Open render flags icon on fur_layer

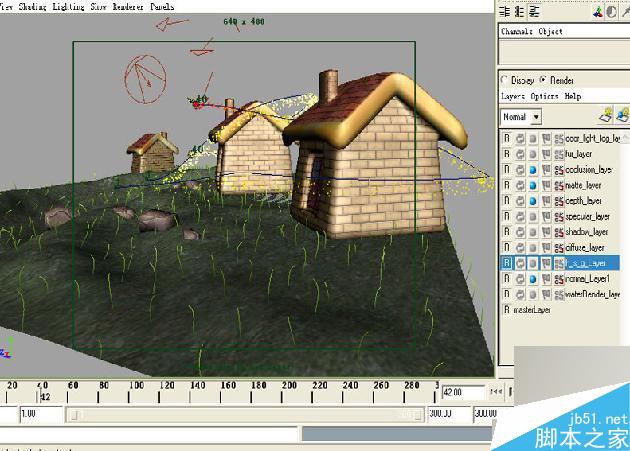pyautogui.click(x=546, y=154)
